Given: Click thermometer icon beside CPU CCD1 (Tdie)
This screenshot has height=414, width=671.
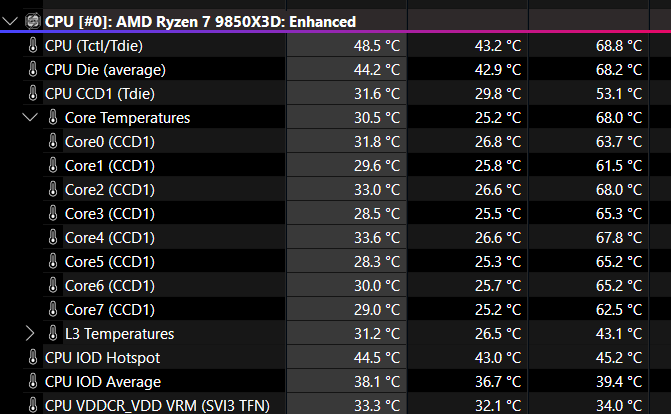Looking at the screenshot, I should click(x=33, y=93).
